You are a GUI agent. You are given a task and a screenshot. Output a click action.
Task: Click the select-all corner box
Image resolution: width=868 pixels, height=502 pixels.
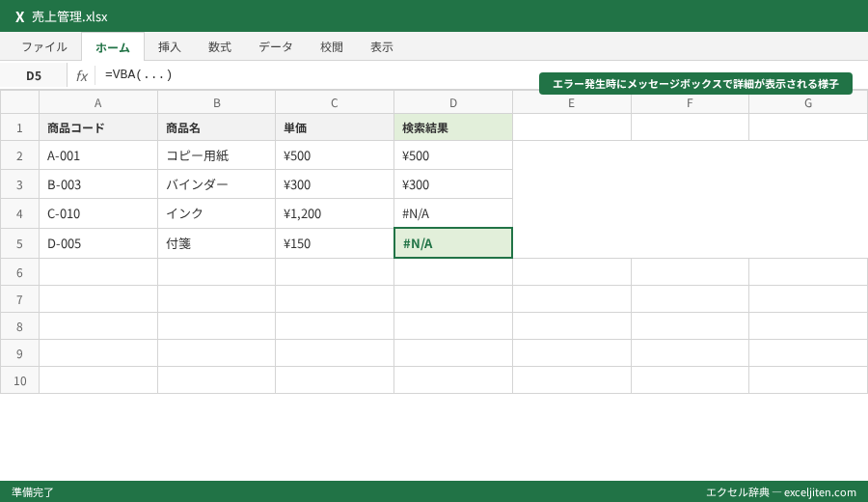pyautogui.click(x=19, y=102)
